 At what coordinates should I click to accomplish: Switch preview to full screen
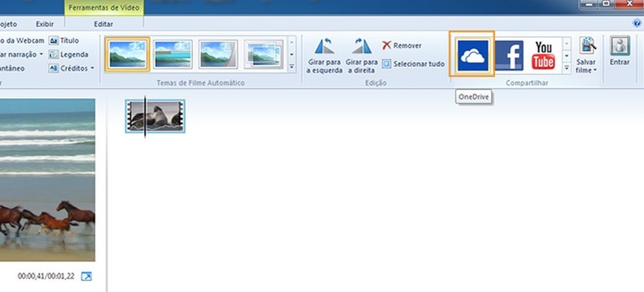[x=86, y=276]
